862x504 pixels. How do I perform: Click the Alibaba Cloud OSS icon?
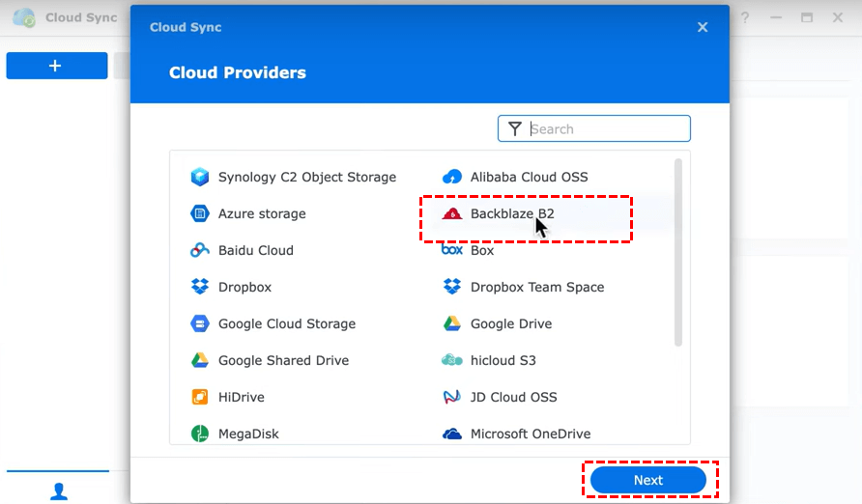[x=452, y=177]
